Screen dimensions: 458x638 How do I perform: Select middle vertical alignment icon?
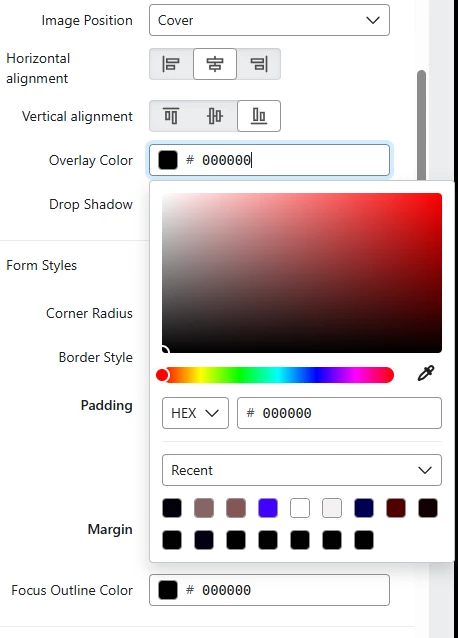click(x=215, y=116)
